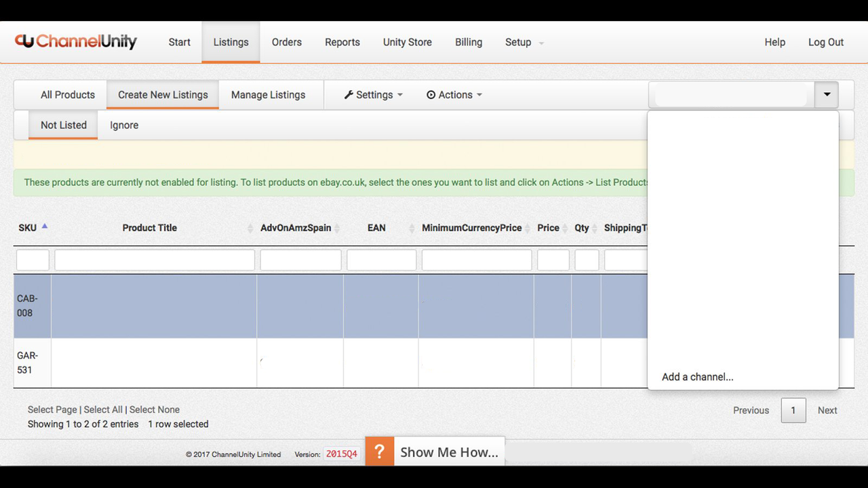Viewport: 868px width, 488px height.
Task: Go to the Billing page
Action: [x=469, y=42]
